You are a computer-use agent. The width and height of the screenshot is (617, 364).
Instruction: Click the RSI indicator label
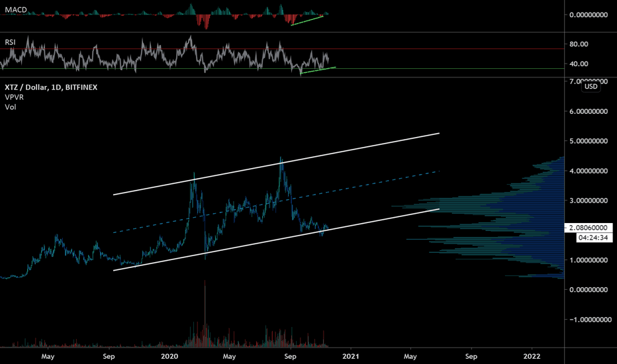coord(10,42)
